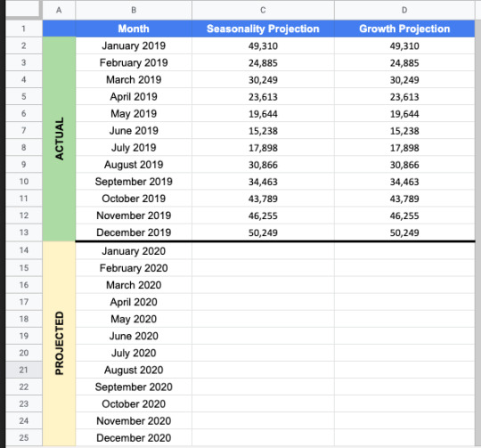Click empty Growth cell for August 2020
The height and width of the screenshot is (448, 481).
404,370
